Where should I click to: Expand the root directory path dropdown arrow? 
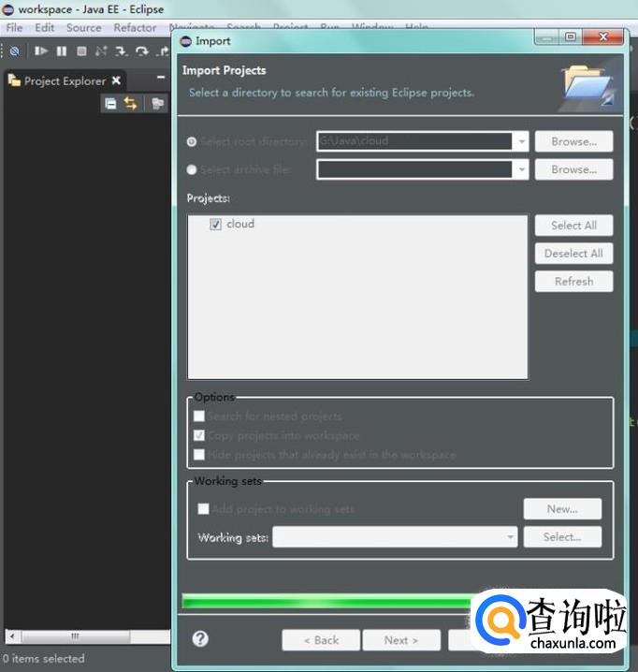521,141
